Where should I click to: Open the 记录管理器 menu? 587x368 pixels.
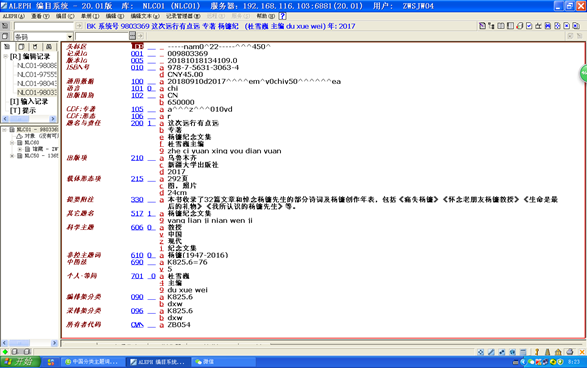coord(183,16)
